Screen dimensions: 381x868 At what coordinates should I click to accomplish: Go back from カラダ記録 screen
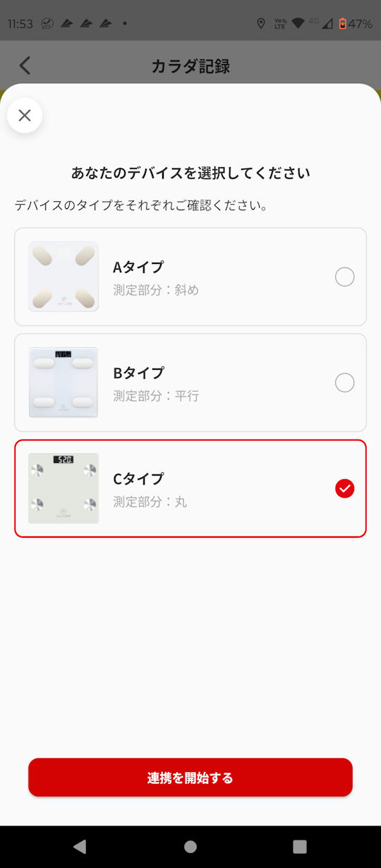click(x=25, y=66)
